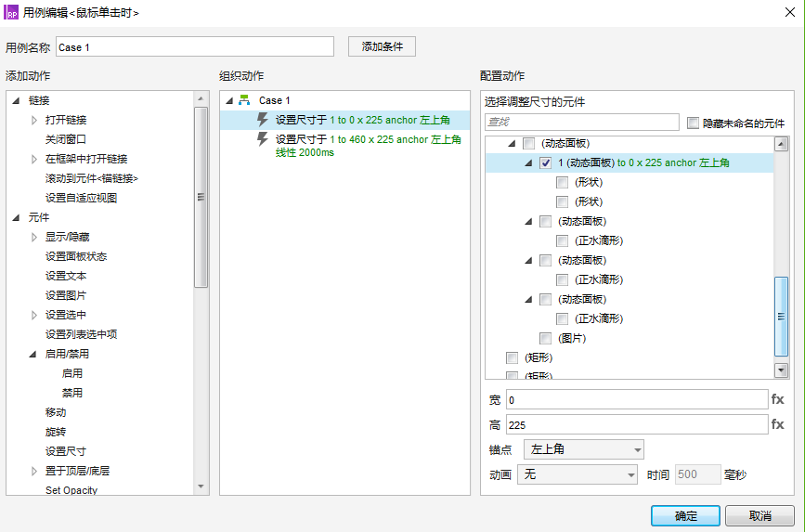The width and height of the screenshot is (805, 532).
Task: Expand the 打开链接 item
Action: click(x=33, y=120)
